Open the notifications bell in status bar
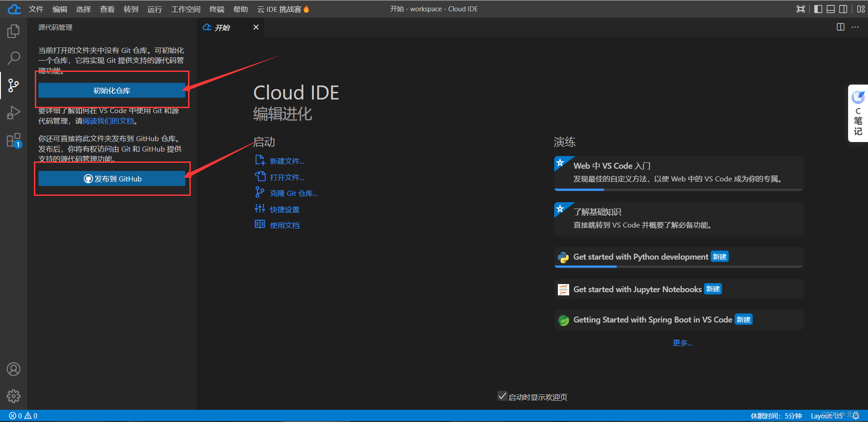 [x=856, y=416]
